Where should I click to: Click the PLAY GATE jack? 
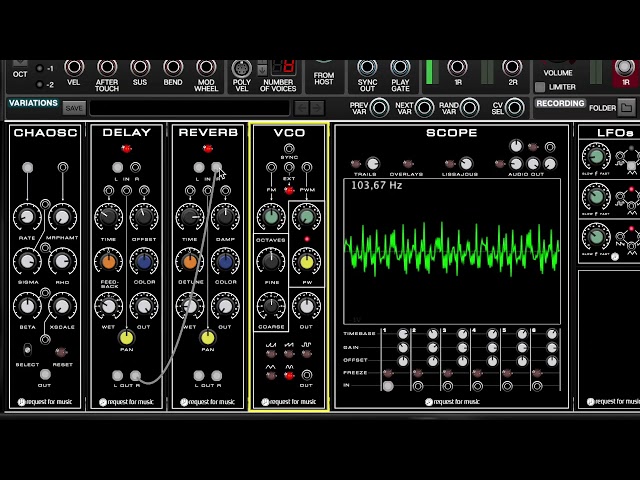point(400,68)
